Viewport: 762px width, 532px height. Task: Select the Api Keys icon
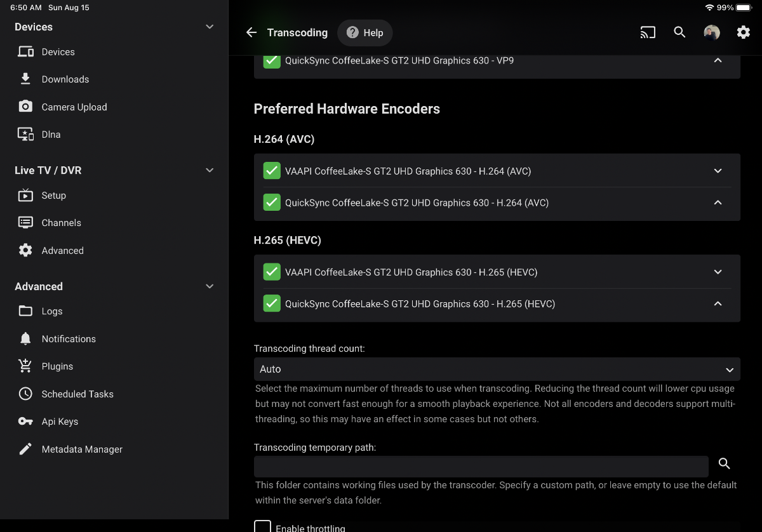click(x=25, y=421)
